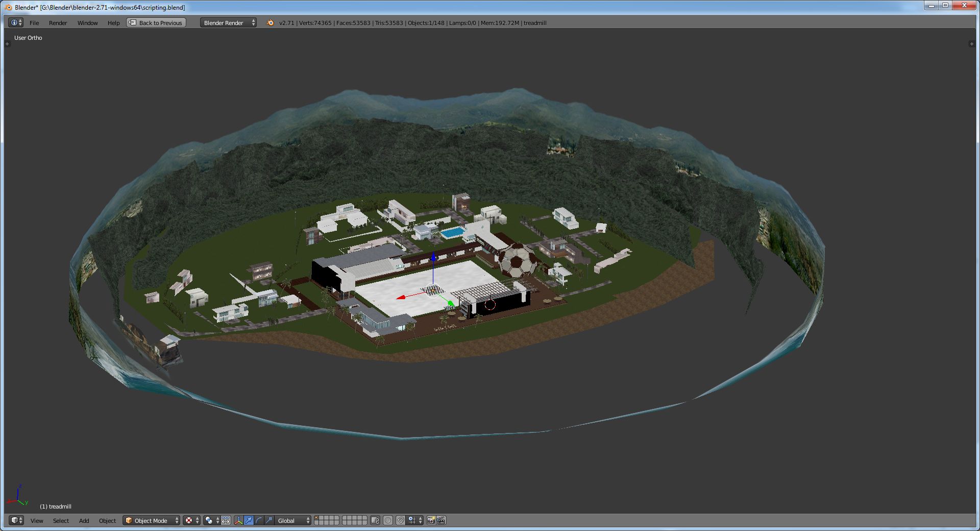This screenshot has height=531, width=980.
Task: Enable the scale manipulator icon
Action: (x=269, y=520)
